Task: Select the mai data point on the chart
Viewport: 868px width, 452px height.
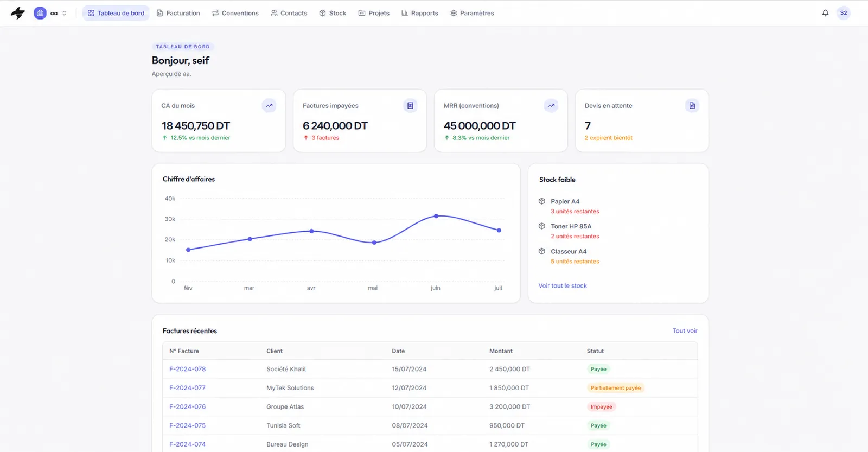Action: tap(374, 243)
